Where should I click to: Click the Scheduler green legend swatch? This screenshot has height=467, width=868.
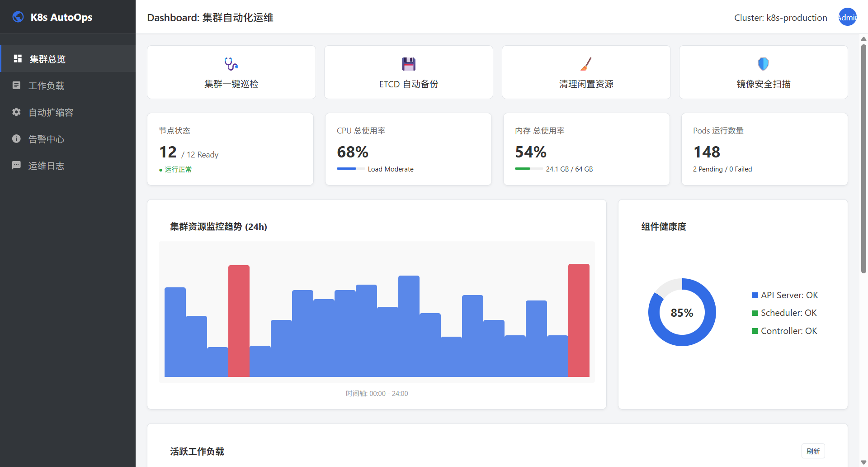coord(755,313)
